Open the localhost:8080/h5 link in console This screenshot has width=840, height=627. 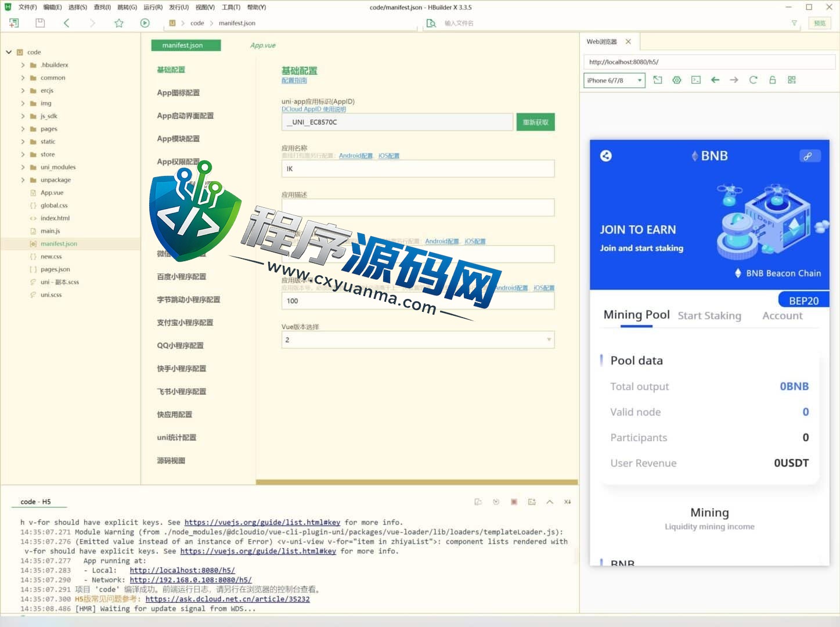coord(182,571)
